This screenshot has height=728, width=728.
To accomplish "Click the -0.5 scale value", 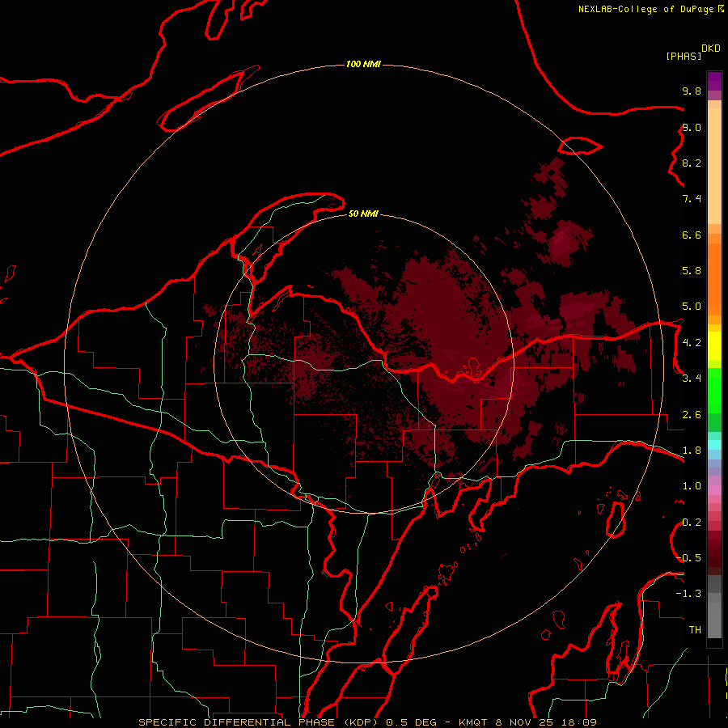I will (x=688, y=558).
